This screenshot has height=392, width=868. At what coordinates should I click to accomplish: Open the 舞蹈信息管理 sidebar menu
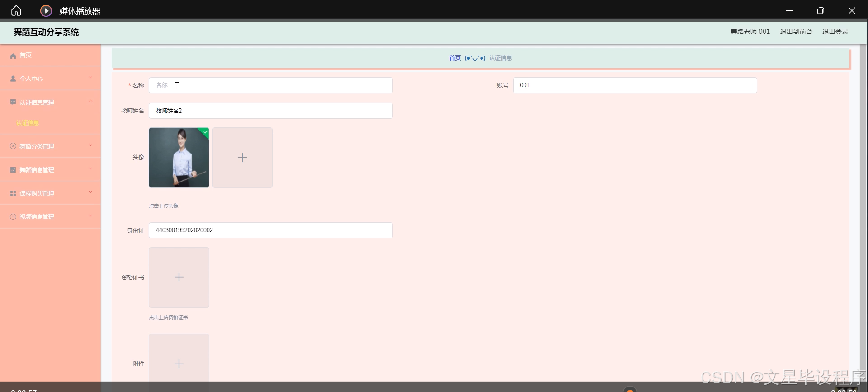click(50, 170)
